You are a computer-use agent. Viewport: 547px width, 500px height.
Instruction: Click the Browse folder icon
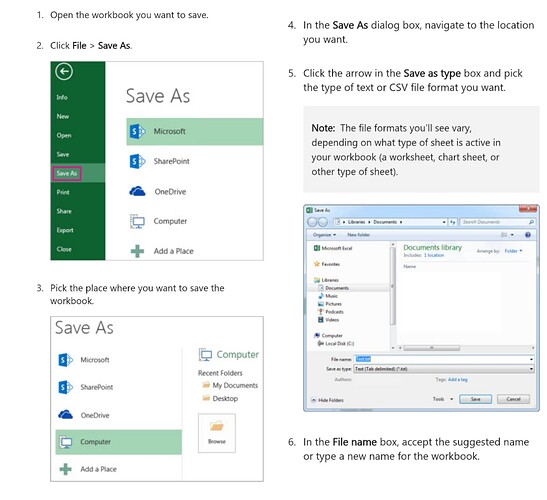(x=217, y=426)
